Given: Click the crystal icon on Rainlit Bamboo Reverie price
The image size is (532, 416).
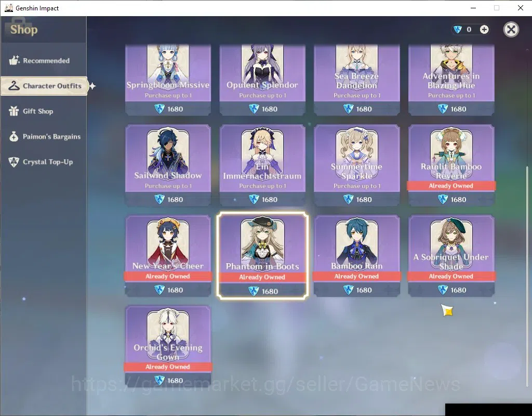Looking at the screenshot, I should tap(443, 200).
